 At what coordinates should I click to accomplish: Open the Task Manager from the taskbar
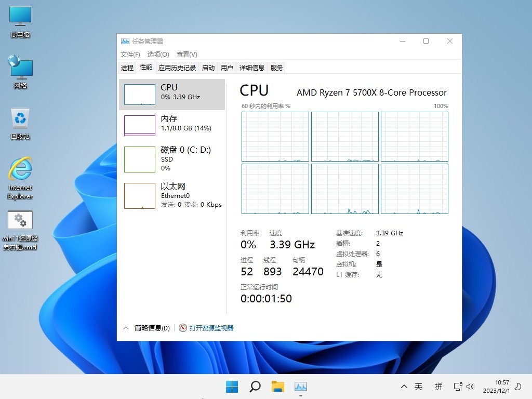coord(301,387)
